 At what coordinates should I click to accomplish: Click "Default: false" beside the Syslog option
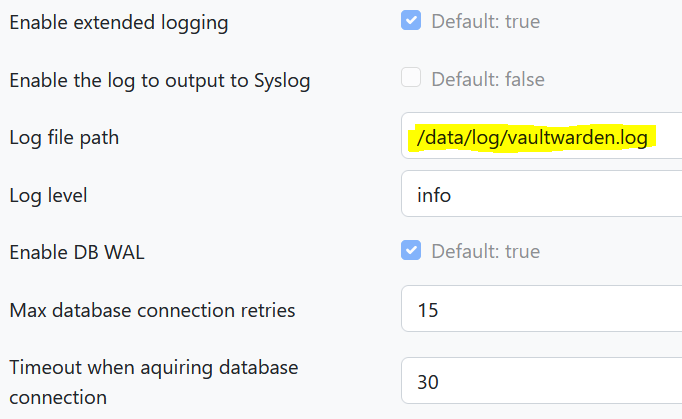[x=488, y=79]
